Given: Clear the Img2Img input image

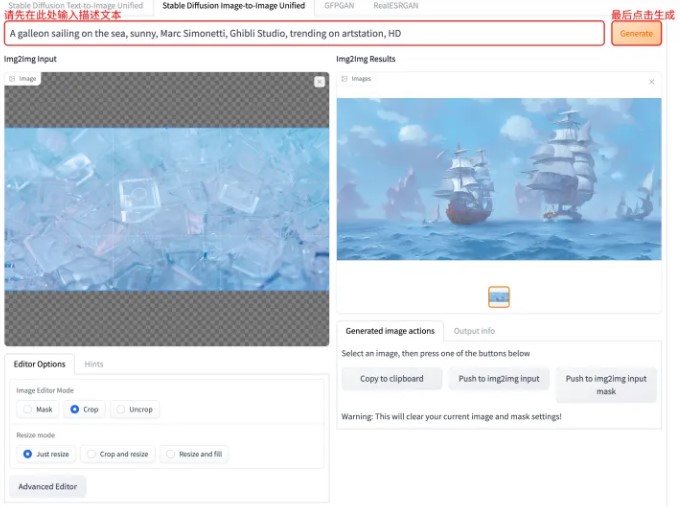Looking at the screenshot, I should 319,82.
